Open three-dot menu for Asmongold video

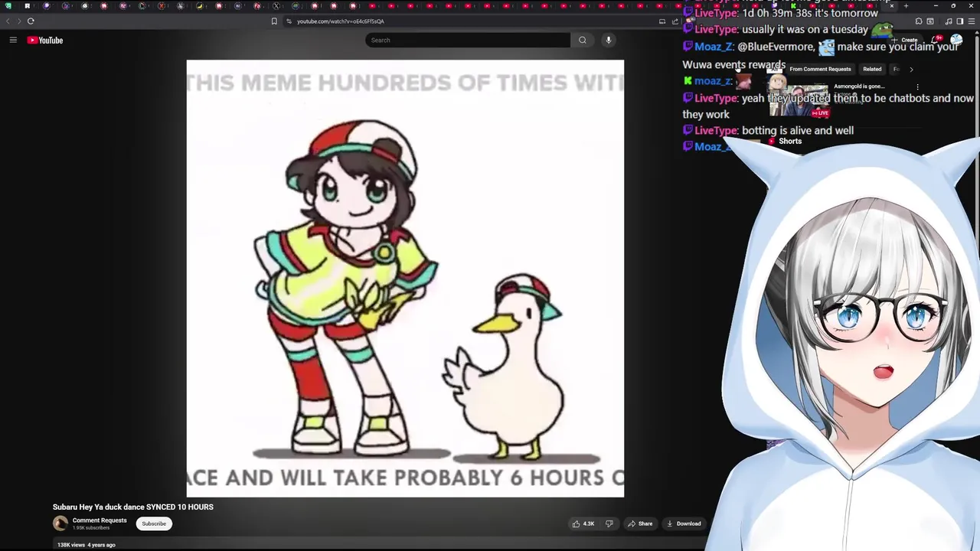pos(917,87)
